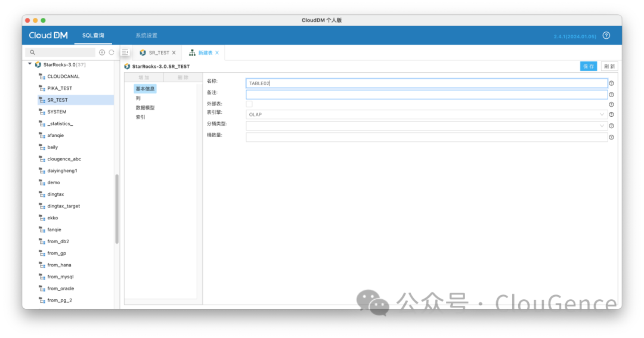Select clougence_abc database
The image size is (644, 338).
click(x=64, y=159)
